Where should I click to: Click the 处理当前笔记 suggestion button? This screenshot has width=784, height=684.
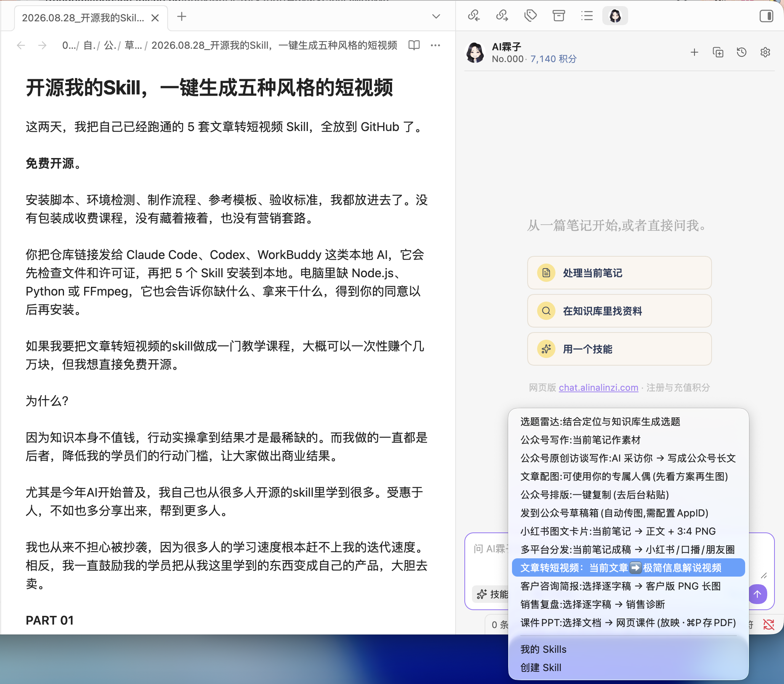[x=619, y=273]
